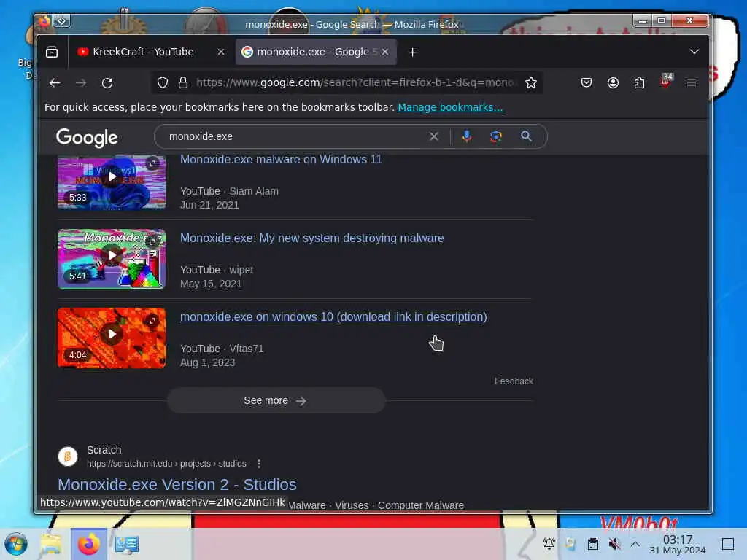Open the clipboard tray icon
The width and height of the screenshot is (747, 560).
click(x=592, y=543)
